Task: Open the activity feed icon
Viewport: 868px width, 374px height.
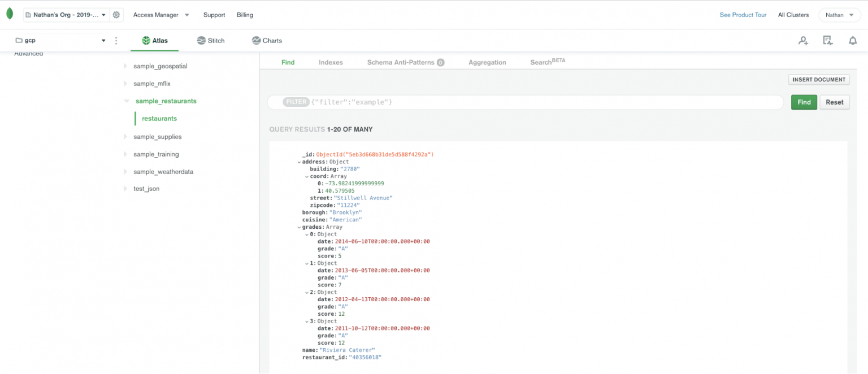Action: coord(827,40)
